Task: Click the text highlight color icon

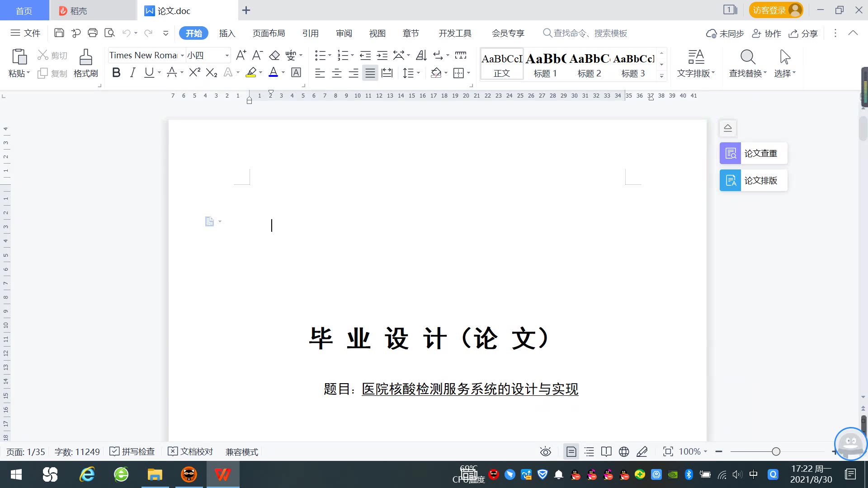Action: (251, 72)
